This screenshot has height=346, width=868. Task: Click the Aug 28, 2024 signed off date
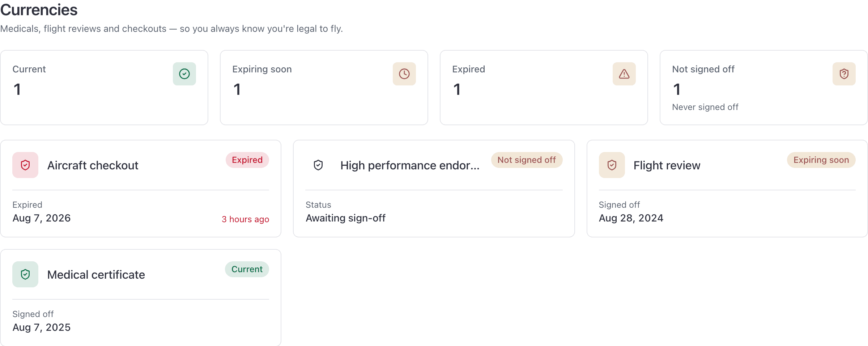[x=631, y=218]
